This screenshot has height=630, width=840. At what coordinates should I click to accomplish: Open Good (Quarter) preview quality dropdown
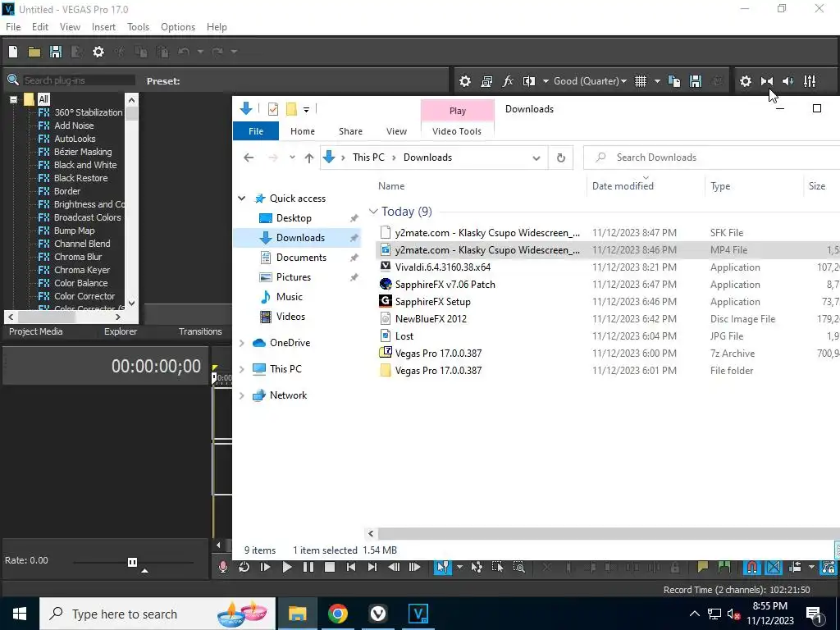tap(590, 81)
